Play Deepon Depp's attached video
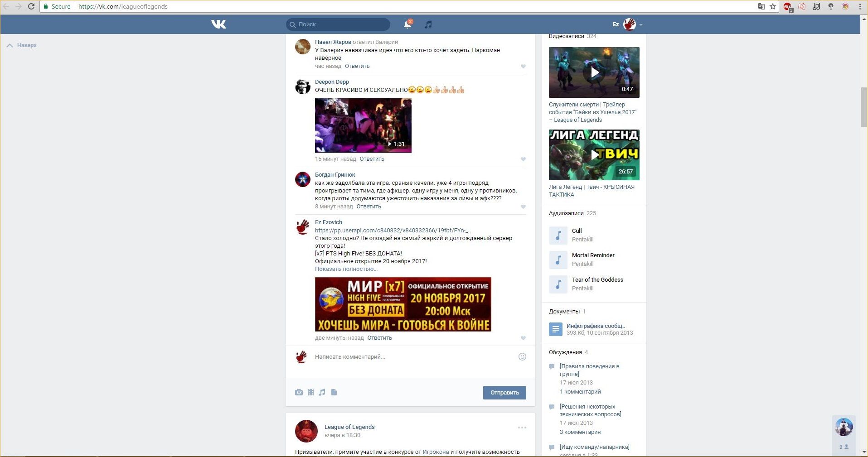This screenshot has height=457, width=868. [x=363, y=125]
